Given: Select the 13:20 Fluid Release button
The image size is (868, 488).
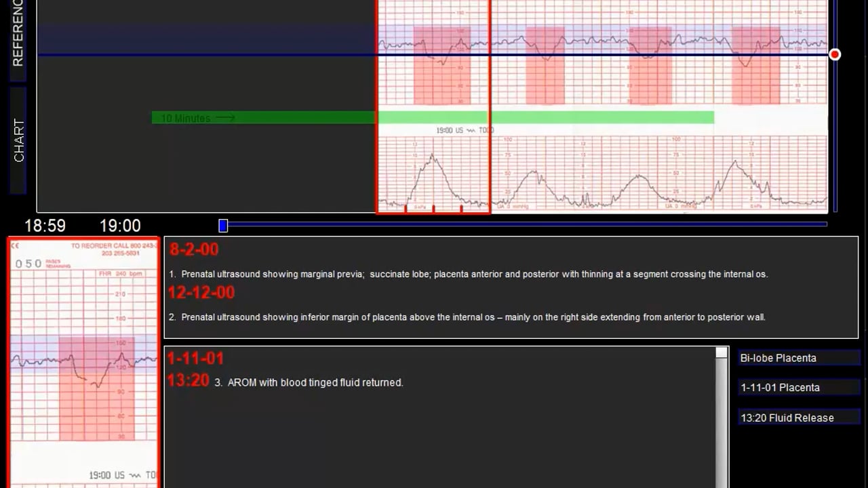Looking at the screenshot, I should click(800, 418).
